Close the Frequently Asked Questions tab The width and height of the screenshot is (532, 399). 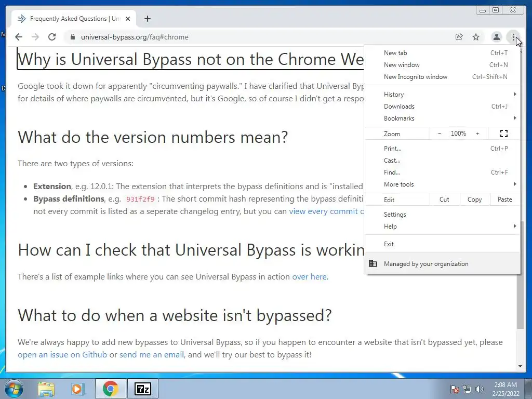click(128, 19)
